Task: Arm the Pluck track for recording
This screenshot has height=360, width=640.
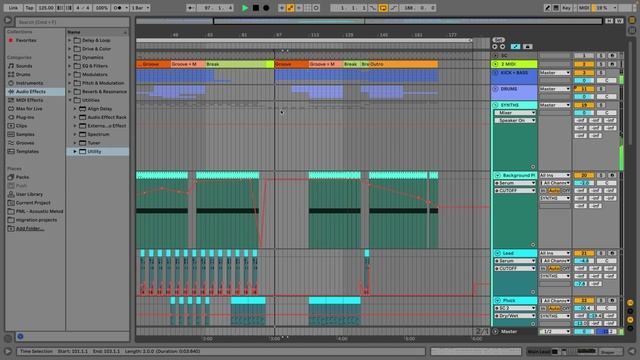Action: coord(612,300)
